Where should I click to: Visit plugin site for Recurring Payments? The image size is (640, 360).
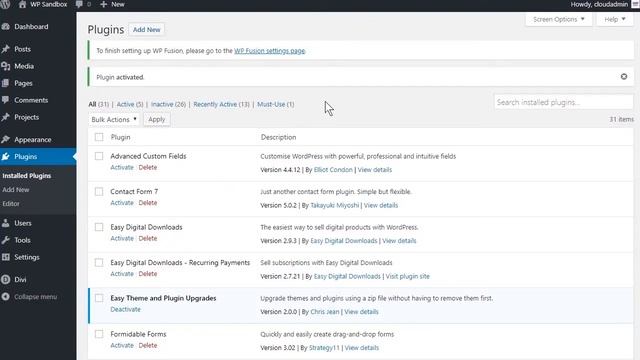pos(407,276)
